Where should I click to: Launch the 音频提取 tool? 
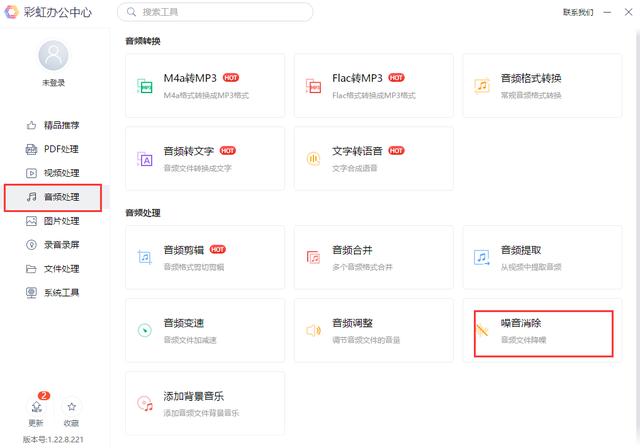542,257
